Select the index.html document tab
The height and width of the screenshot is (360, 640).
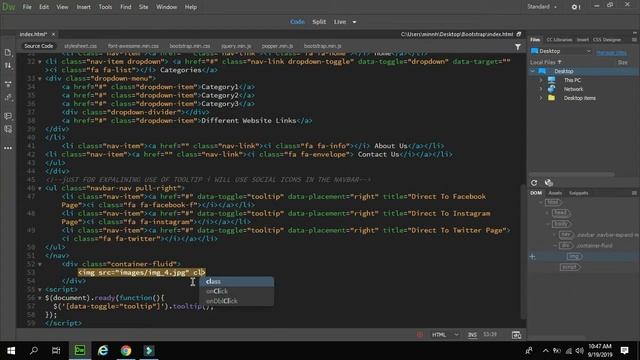point(33,34)
